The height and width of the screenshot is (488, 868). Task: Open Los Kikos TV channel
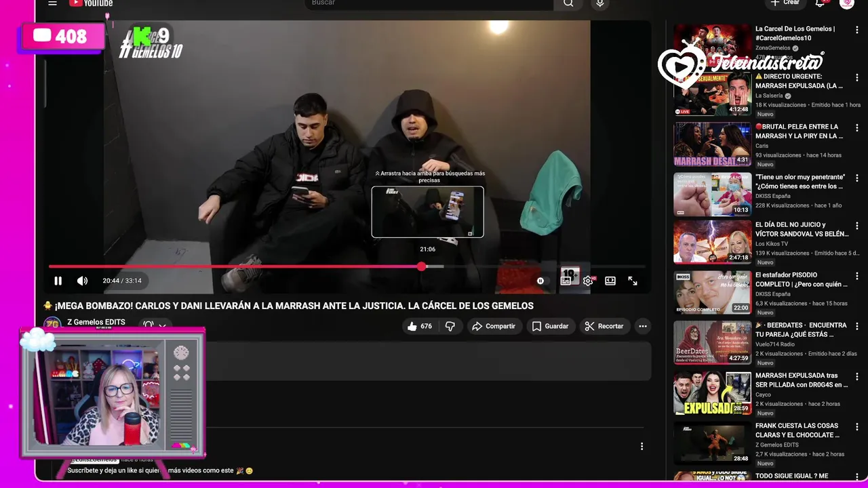pyautogui.click(x=772, y=243)
